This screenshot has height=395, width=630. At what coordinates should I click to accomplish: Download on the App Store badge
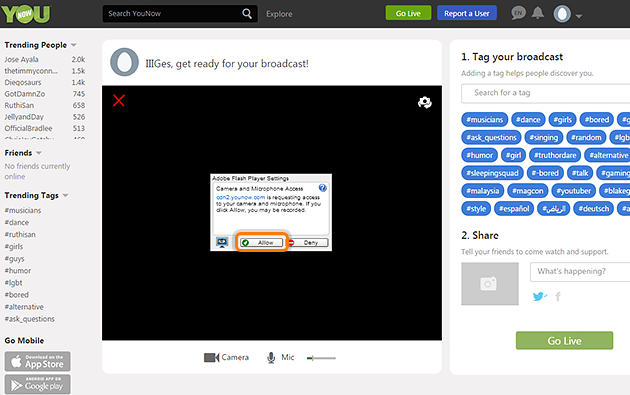coord(38,361)
